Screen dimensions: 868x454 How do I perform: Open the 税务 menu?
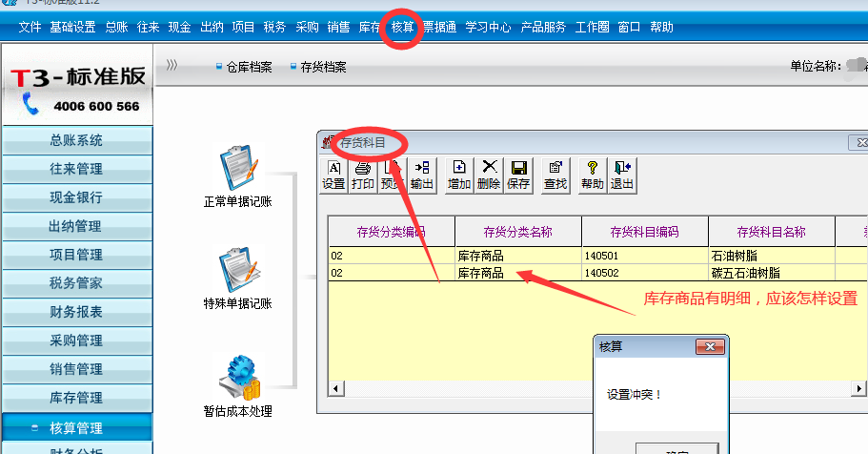click(x=274, y=27)
